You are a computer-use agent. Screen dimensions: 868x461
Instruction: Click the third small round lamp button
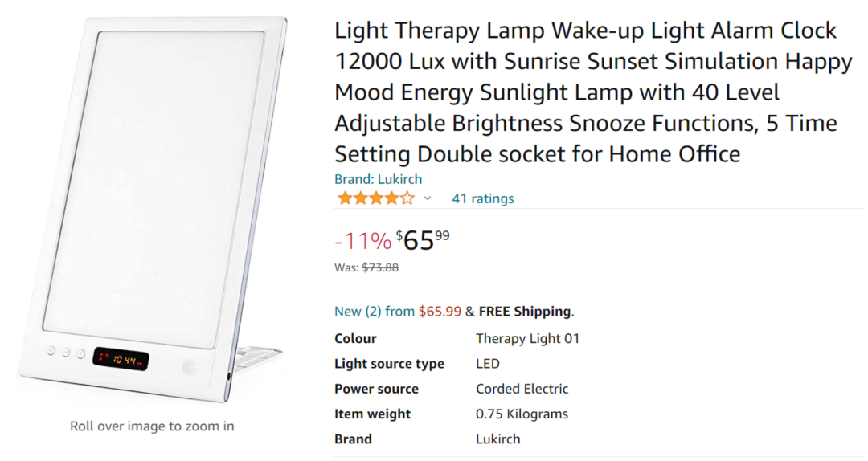tap(80, 354)
